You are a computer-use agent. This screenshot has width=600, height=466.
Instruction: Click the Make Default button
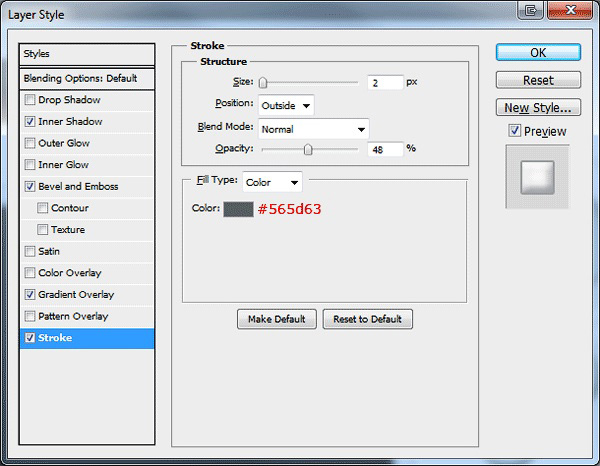click(277, 319)
